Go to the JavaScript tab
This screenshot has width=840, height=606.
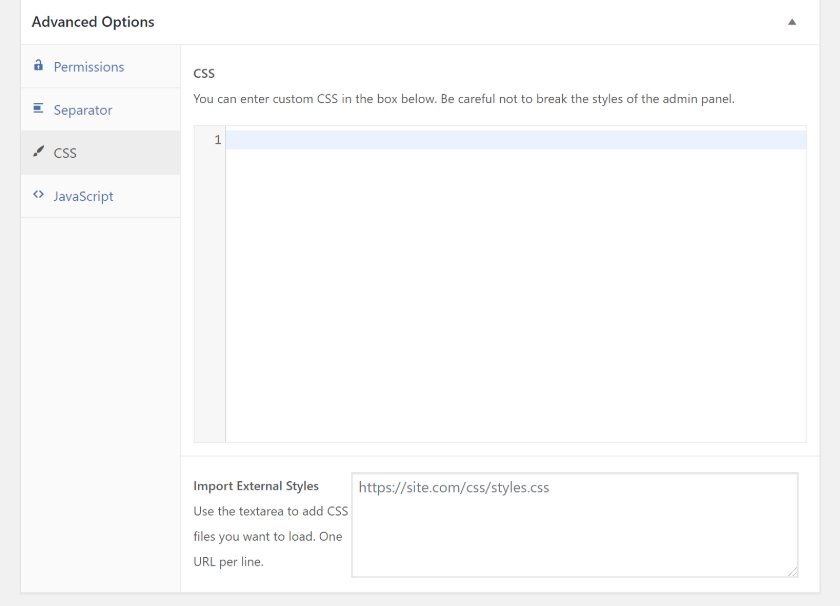point(101,196)
